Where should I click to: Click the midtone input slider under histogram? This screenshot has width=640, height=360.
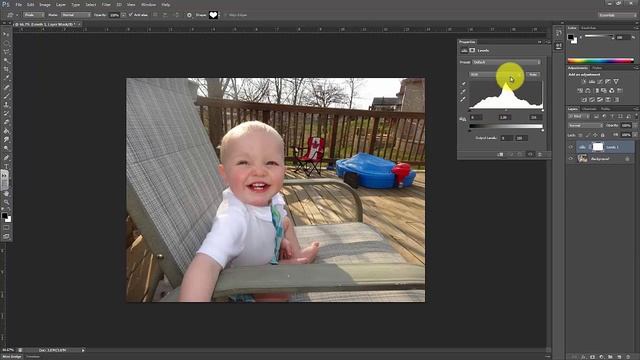coord(506,110)
